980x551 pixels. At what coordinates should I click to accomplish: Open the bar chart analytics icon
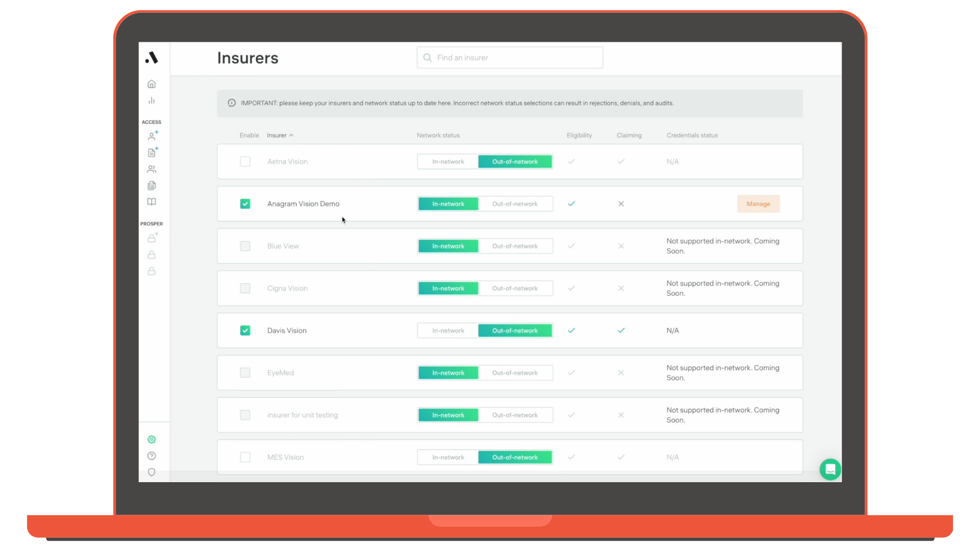(152, 101)
